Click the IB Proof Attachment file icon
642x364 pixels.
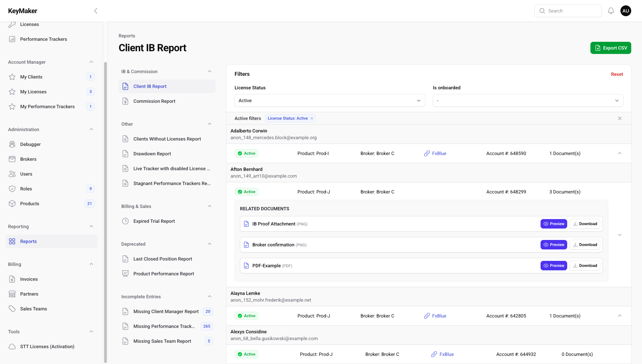246,224
